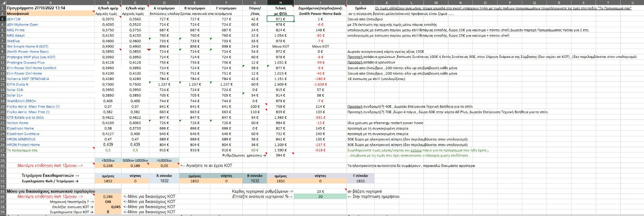This screenshot has height=216, width=644.
Task: Click the NRG Prime program link
Action: click(16, 30)
